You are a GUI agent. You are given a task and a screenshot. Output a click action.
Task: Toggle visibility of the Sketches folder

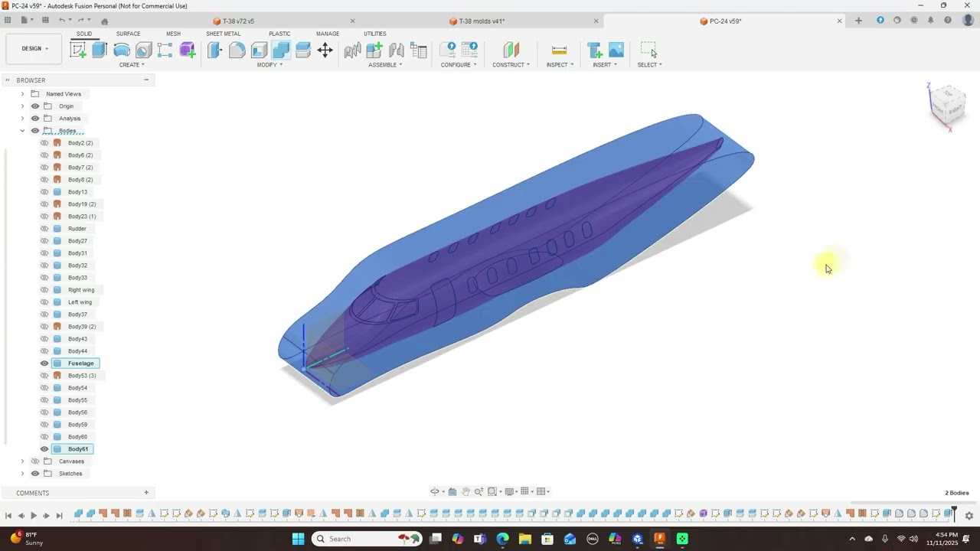pyautogui.click(x=35, y=474)
